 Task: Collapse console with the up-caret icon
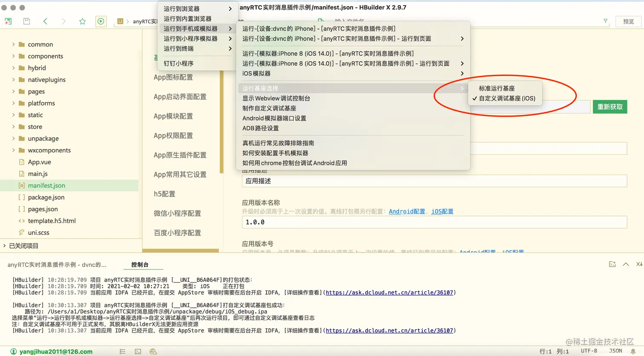click(626, 264)
